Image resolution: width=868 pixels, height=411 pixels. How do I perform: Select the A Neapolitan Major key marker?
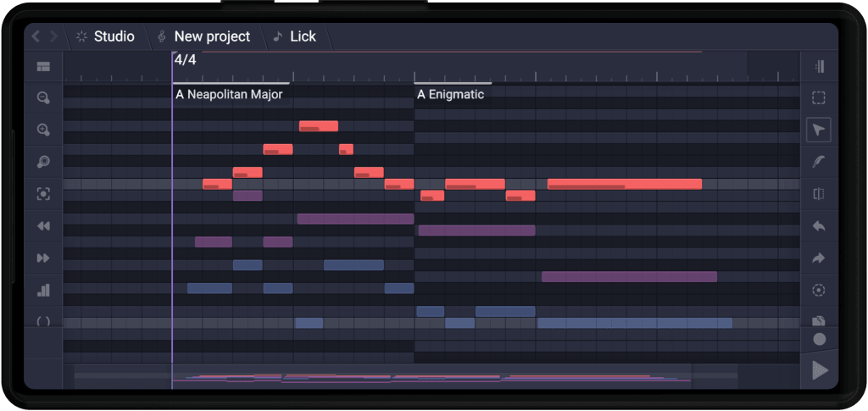(x=229, y=95)
